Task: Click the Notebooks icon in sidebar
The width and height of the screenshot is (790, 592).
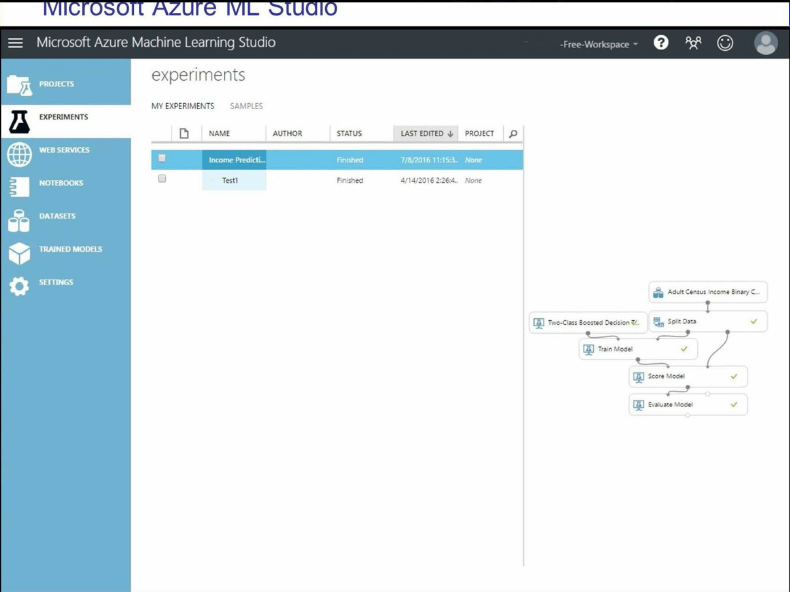Action: pos(19,187)
